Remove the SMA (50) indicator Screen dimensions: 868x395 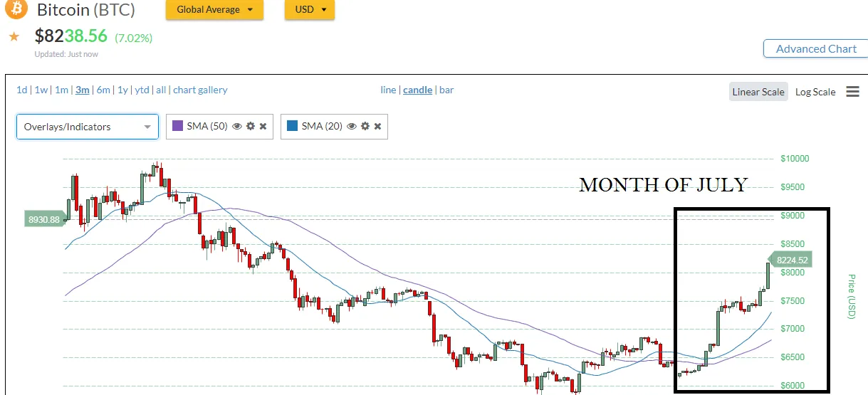tap(263, 126)
